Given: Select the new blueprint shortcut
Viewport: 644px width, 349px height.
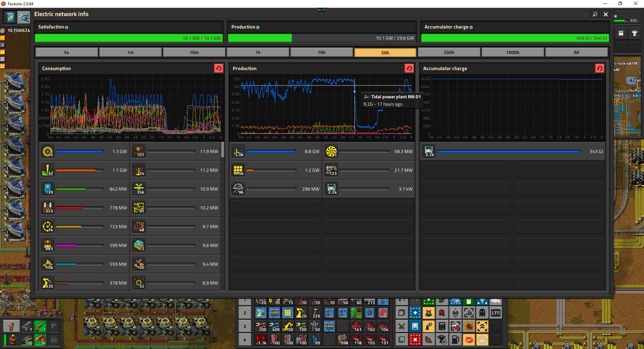Looking at the screenshot, I should pyautogui.click(x=415, y=313).
